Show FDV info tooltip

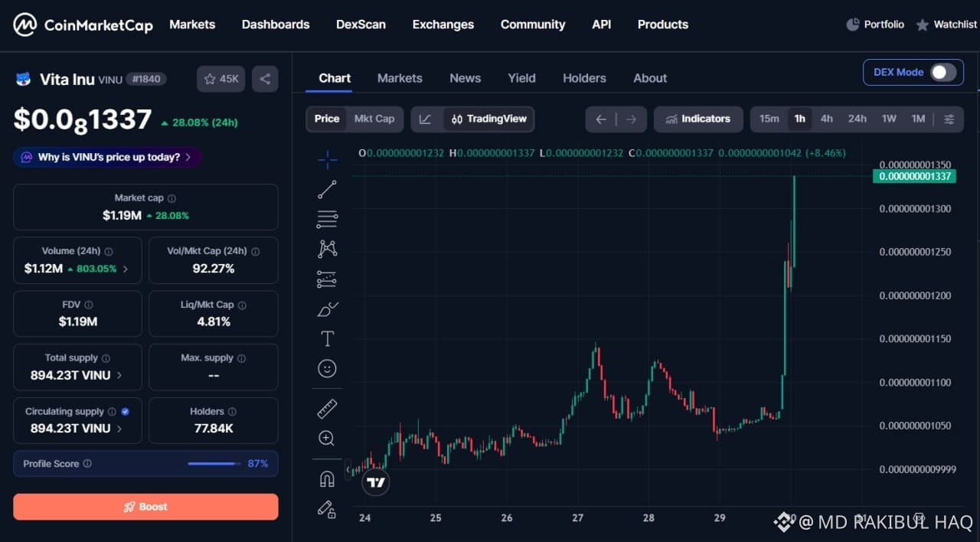(x=89, y=305)
